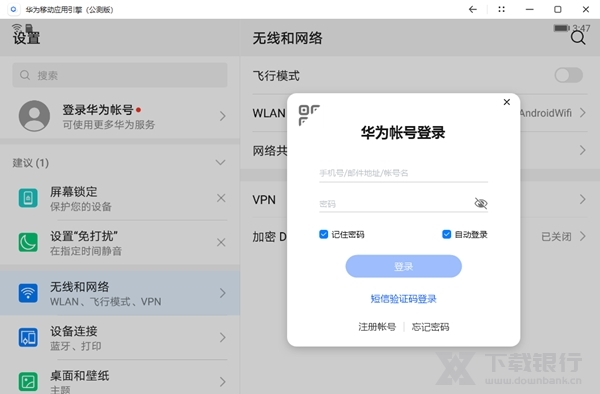Image resolution: width=600 pixels, height=394 pixels.
Task: Open the VPN row chevron
Action: click(x=582, y=199)
